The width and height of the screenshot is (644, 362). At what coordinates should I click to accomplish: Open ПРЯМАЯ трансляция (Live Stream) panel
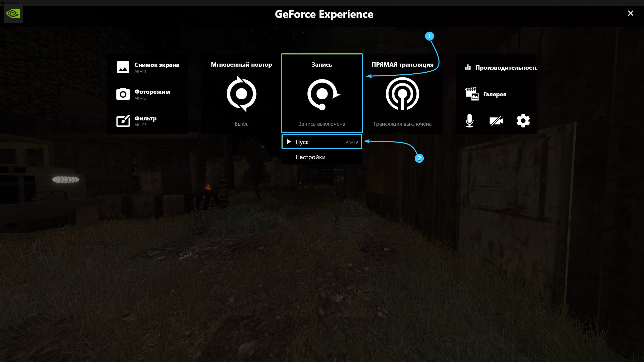tap(402, 93)
